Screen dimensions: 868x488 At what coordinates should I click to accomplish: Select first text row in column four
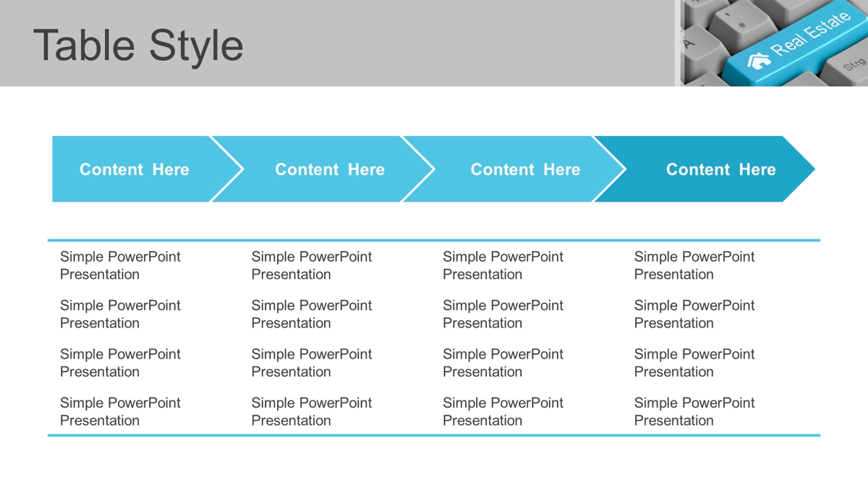click(694, 265)
